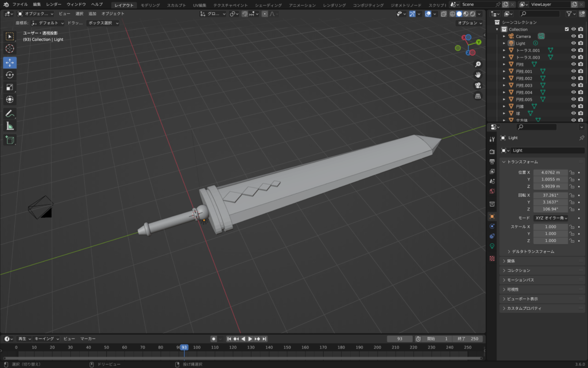This screenshot has height=368, width=588.
Task: Open the Tool properties tab icon
Action: click(492, 139)
